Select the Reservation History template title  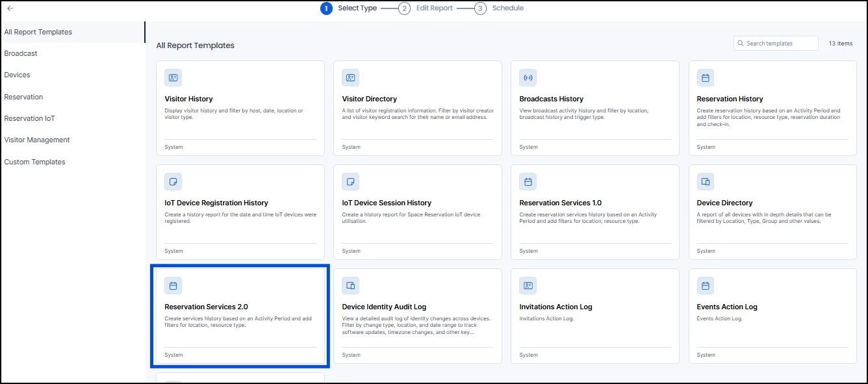coord(730,99)
